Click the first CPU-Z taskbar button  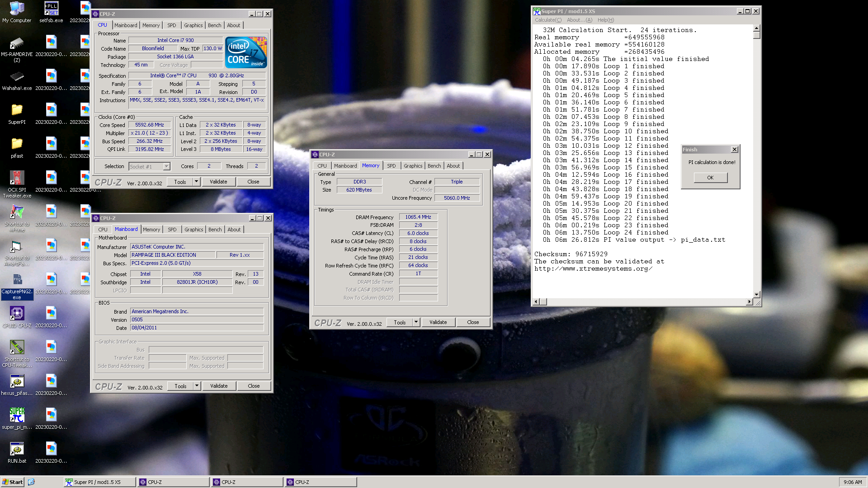[x=174, y=482]
